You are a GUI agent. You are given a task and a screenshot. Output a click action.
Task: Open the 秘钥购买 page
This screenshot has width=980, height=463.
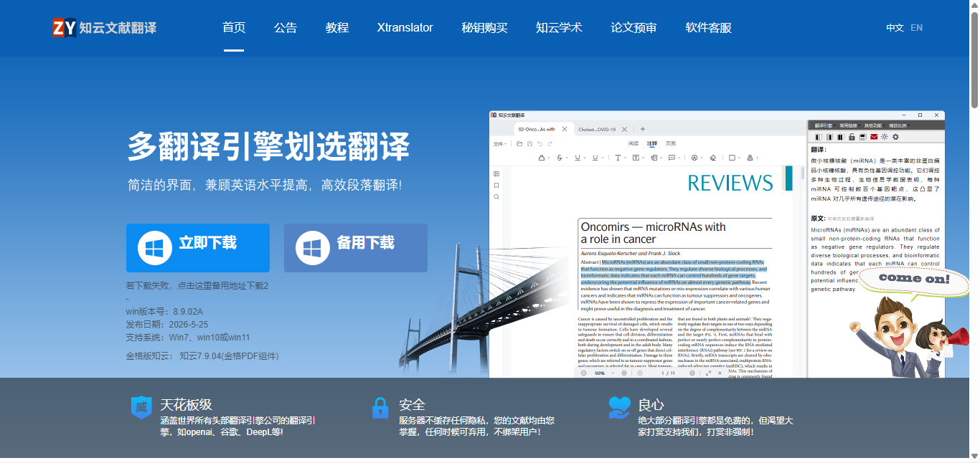pyautogui.click(x=485, y=28)
